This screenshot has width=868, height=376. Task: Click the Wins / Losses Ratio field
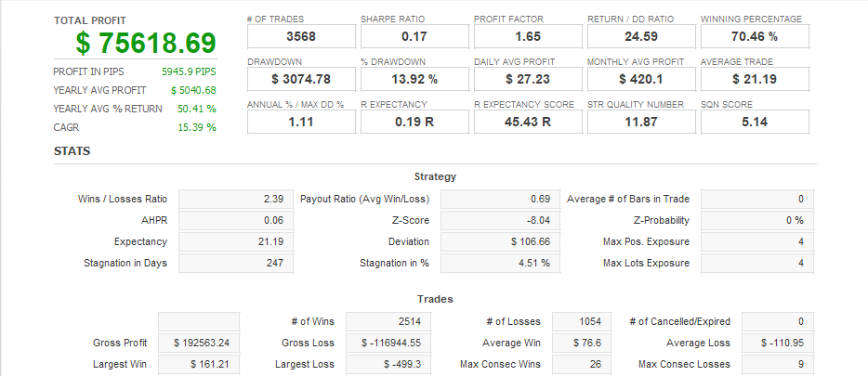click(x=235, y=200)
